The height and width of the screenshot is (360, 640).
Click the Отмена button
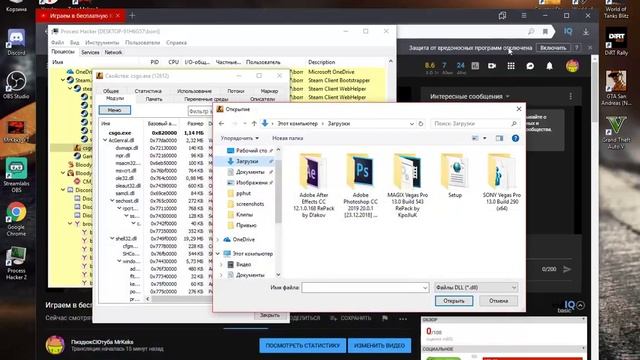click(498, 301)
